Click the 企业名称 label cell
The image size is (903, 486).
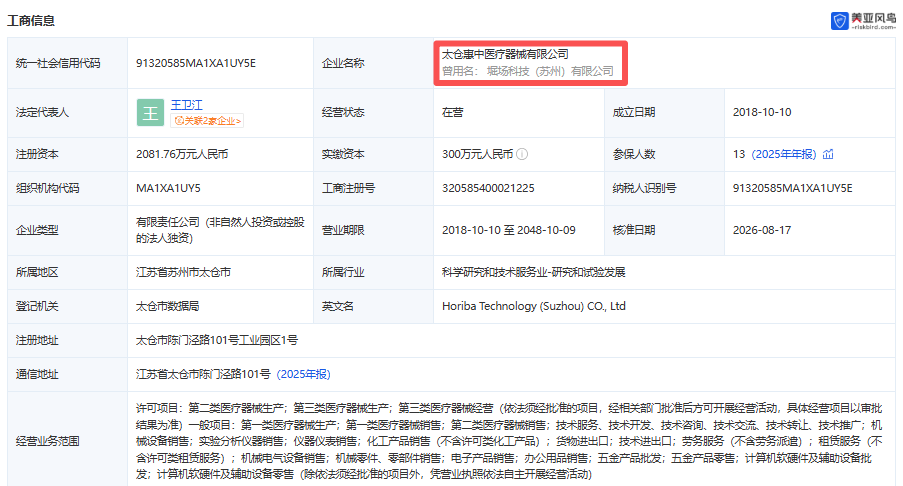pos(373,63)
